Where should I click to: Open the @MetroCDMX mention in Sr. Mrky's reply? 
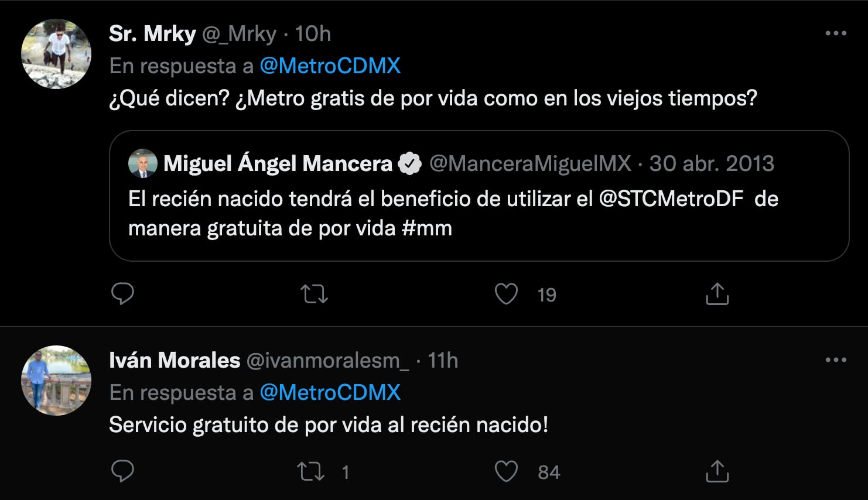click(x=330, y=65)
